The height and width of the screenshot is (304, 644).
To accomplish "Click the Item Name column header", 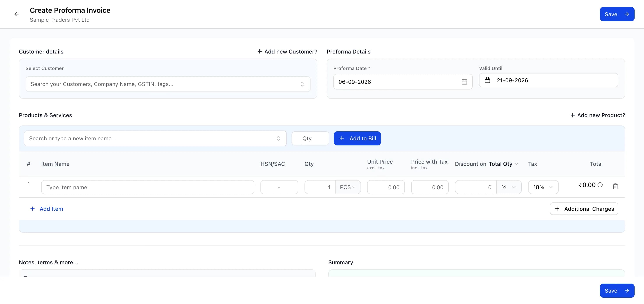I will coord(55,164).
